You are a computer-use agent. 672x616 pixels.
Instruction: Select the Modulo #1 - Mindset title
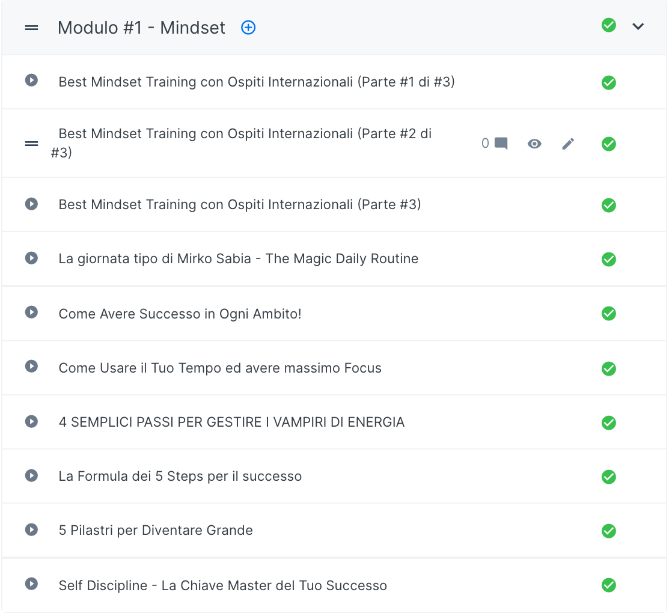pyautogui.click(x=141, y=28)
